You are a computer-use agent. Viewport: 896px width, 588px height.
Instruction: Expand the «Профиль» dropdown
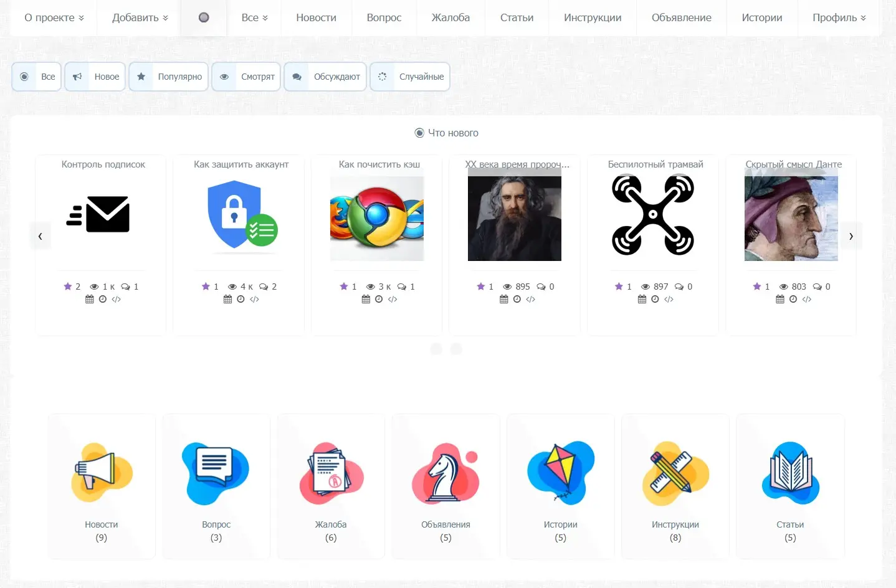pyautogui.click(x=839, y=17)
